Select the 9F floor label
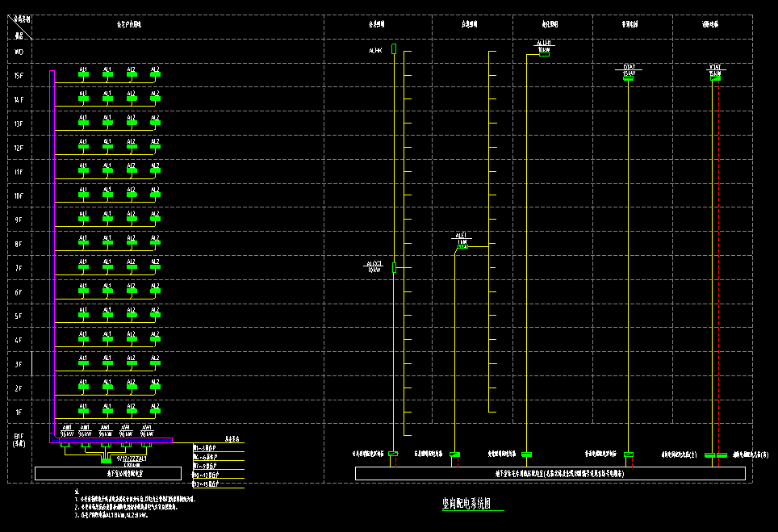The width and height of the screenshot is (778, 532). coord(19,220)
